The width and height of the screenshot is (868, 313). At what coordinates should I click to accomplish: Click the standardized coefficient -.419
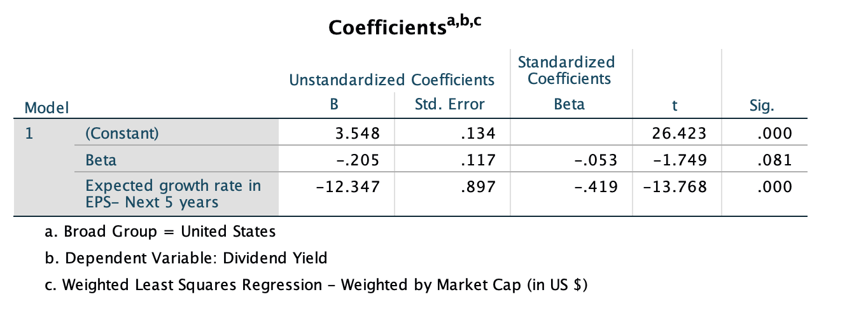[x=595, y=187]
